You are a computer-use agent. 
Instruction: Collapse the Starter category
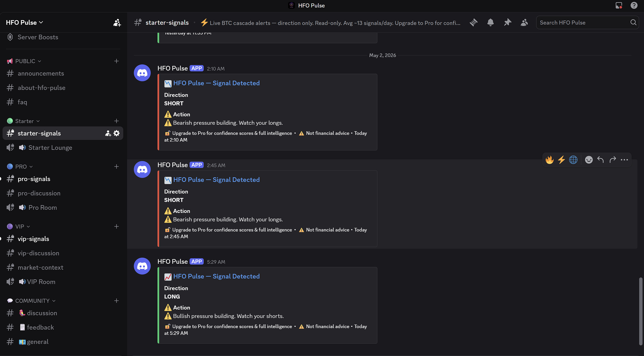pyautogui.click(x=24, y=121)
